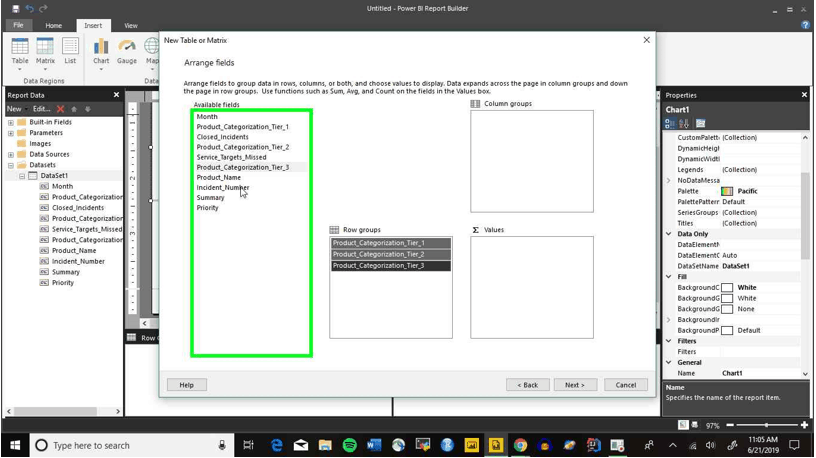Click the < Back button
The height and width of the screenshot is (458, 816).
(528, 385)
